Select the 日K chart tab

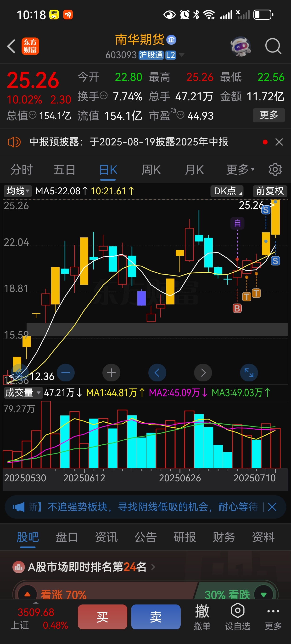[x=108, y=170]
